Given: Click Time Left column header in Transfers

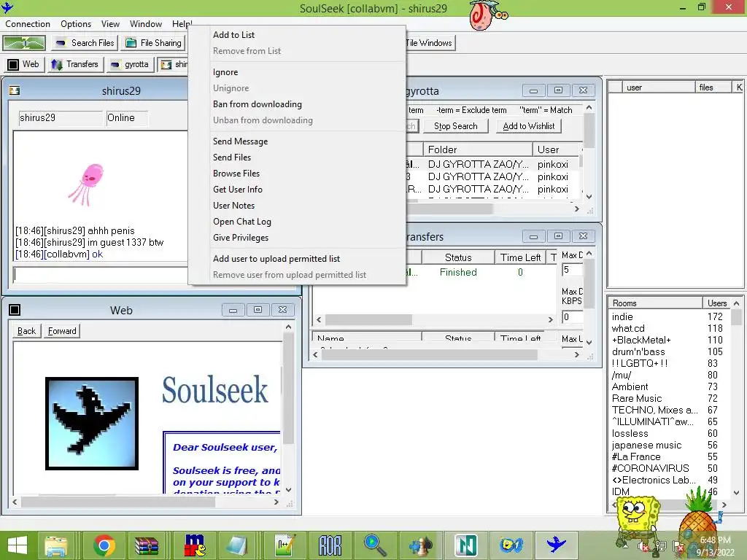Looking at the screenshot, I should click(520, 257).
